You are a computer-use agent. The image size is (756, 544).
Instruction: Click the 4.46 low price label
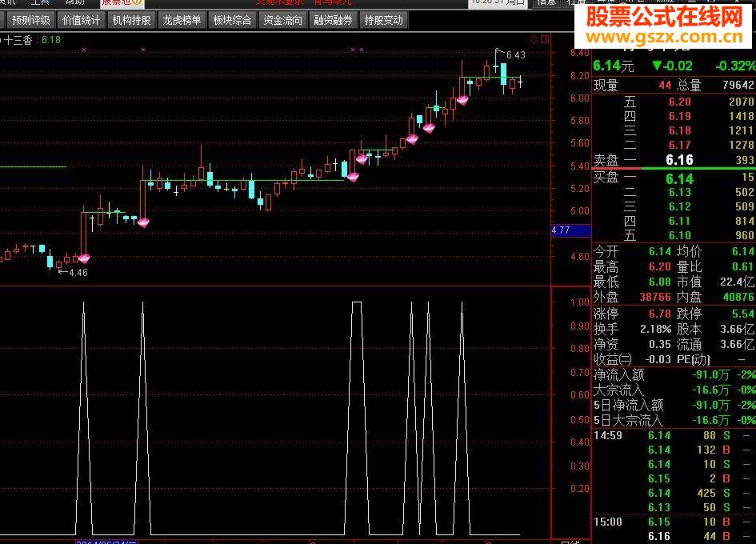point(78,273)
